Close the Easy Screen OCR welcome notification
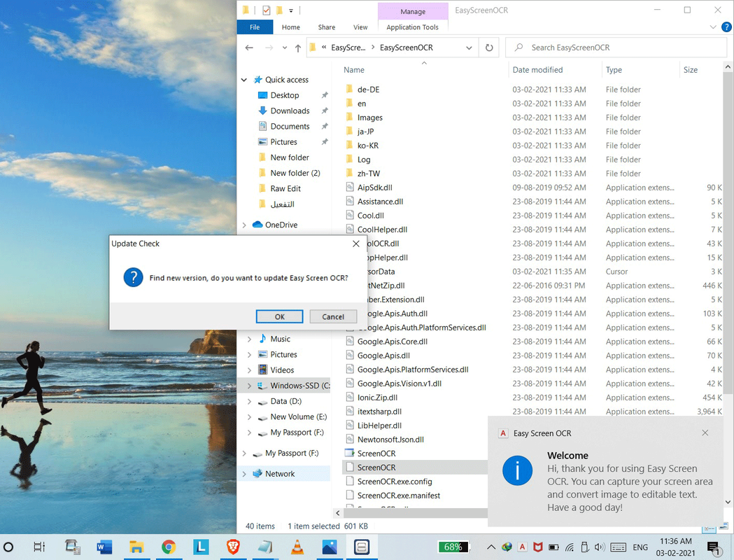734x560 pixels. [x=705, y=433]
